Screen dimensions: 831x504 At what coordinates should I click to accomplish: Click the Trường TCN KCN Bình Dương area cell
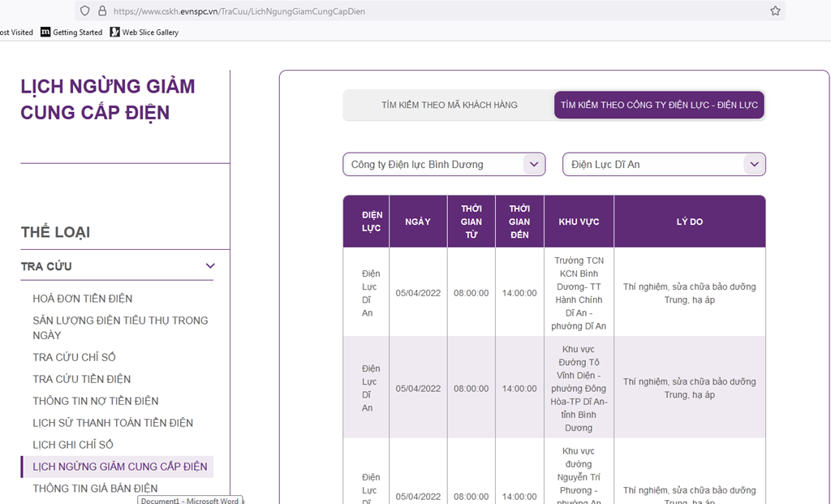(x=579, y=293)
